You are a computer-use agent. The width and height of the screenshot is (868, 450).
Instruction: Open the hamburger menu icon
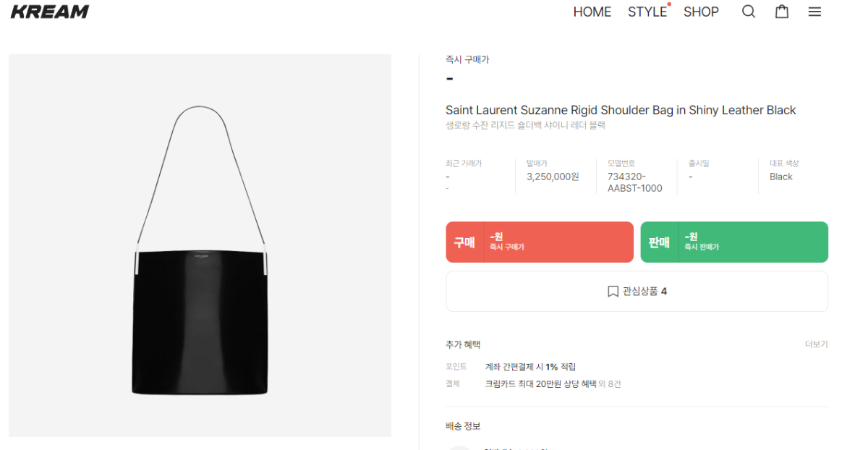coord(814,12)
